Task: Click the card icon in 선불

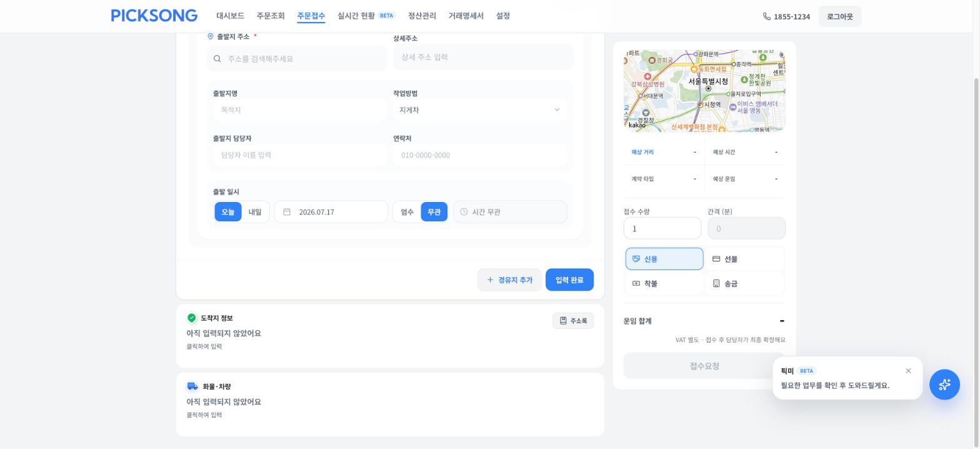Action: [x=716, y=259]
